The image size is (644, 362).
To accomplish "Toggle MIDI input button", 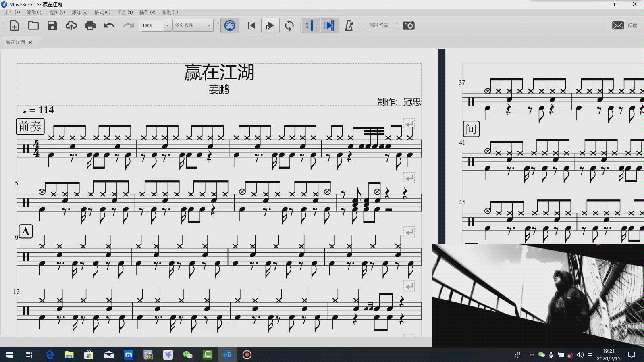I will 229,25.
